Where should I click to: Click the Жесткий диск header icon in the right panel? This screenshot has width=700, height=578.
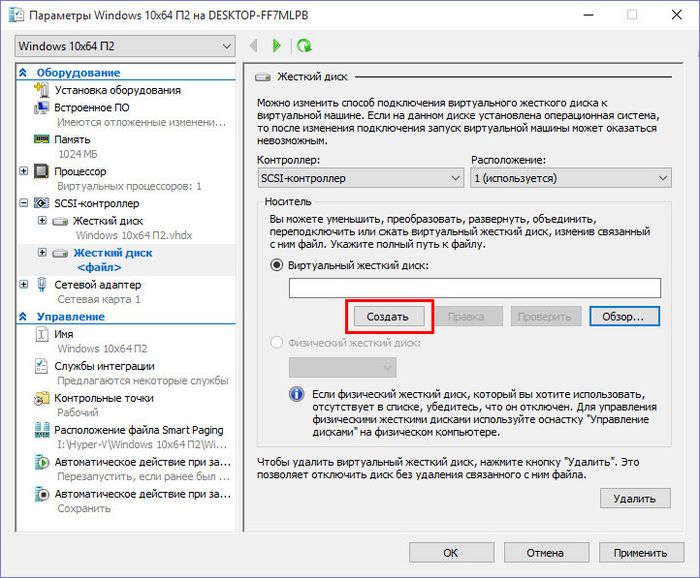[x=262, y=77]
